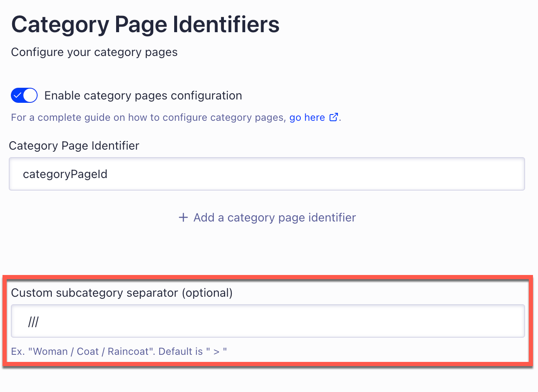Click the plus icon before "Add a category page identifier"

point(183,217)
